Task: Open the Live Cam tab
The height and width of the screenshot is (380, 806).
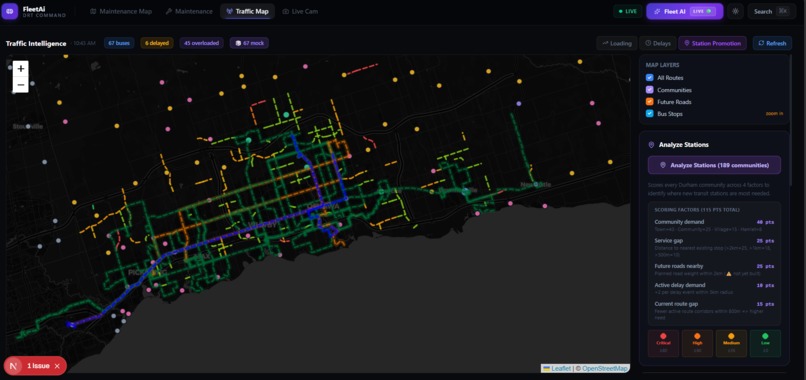Action: pos(300,11)
